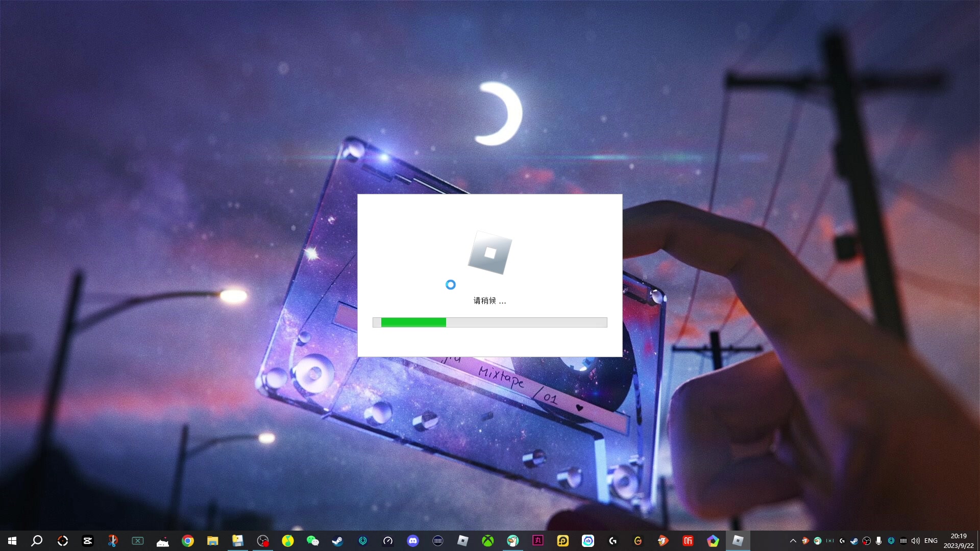The width and height of the screenshot is (980, 551).
Task: Open blue equalizer app on taskbar
Action: point(588,541)
